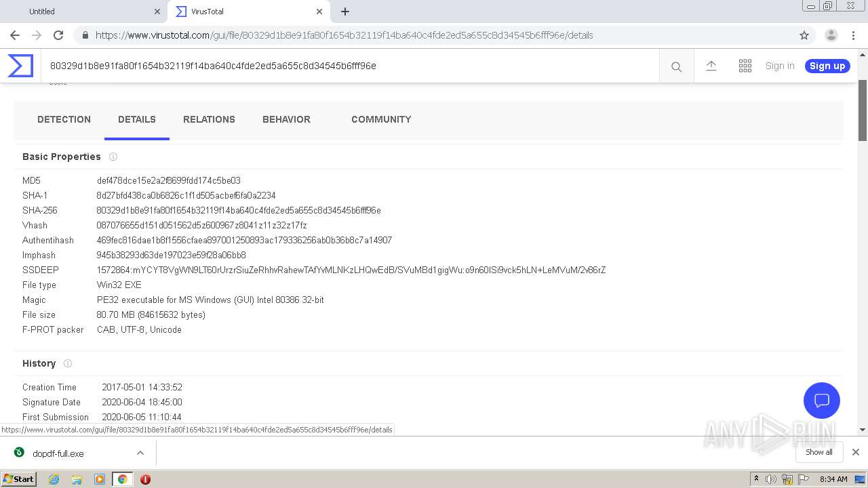
Task: Open the chat bubble widget
Action: click(821, 400)
